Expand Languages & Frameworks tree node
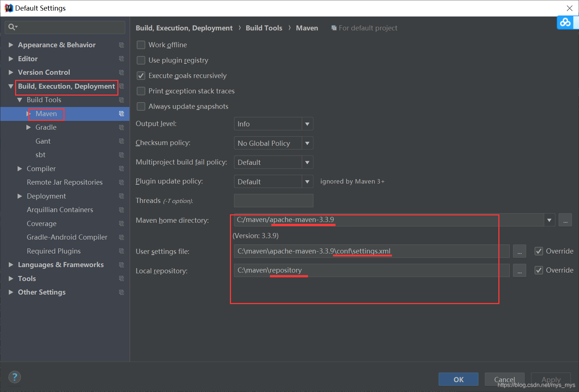 (11, 265)
